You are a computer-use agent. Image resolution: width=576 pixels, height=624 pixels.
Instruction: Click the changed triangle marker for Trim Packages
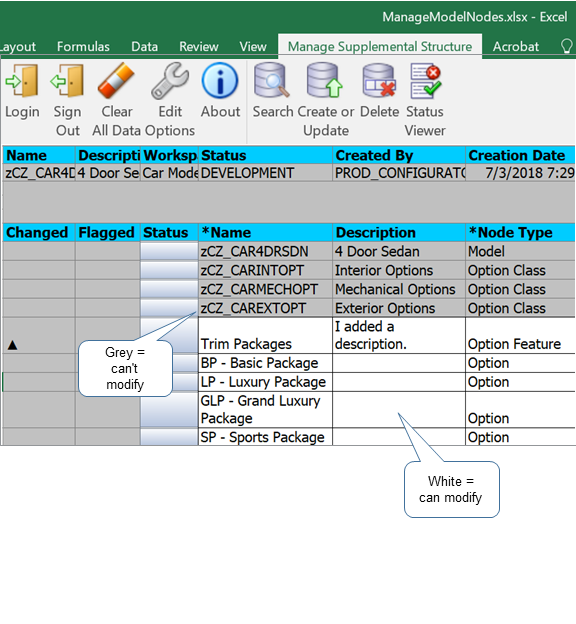(13, 345)
